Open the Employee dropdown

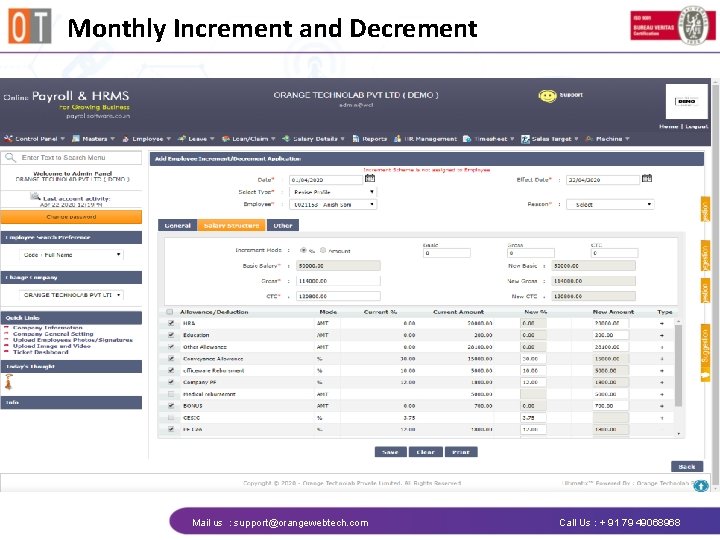(x=333, y=204)
